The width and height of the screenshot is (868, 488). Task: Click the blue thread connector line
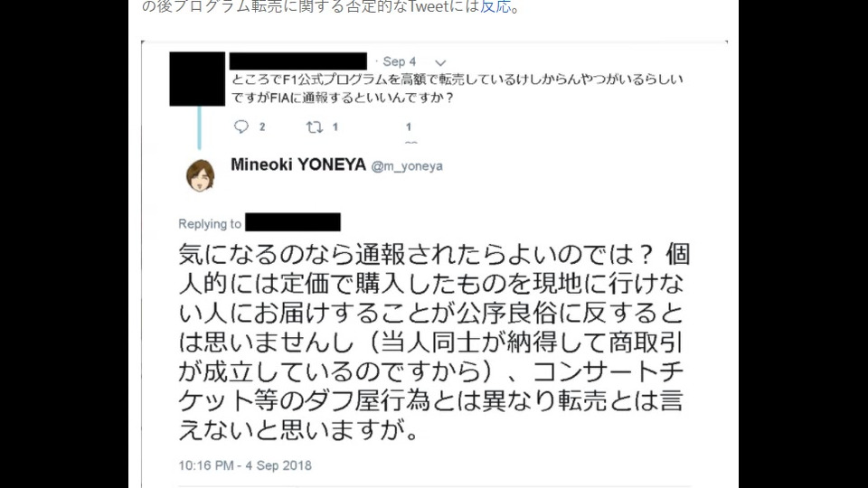pyautogui.click(x=199, y=127)
